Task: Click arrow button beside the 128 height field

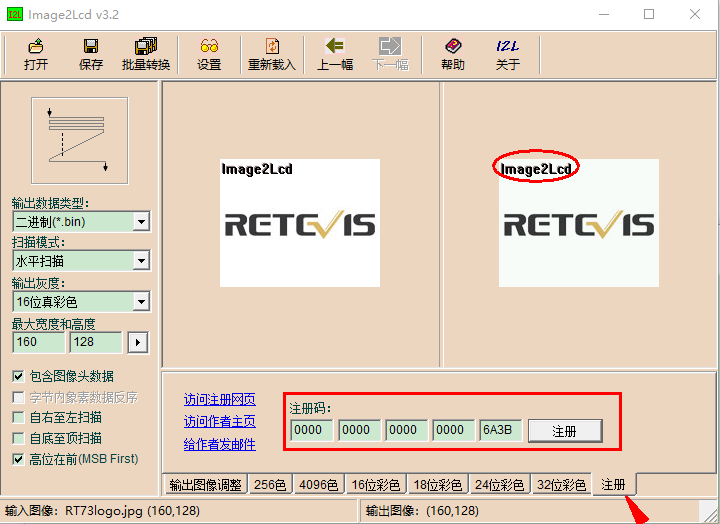Action: tap(138, 343)
